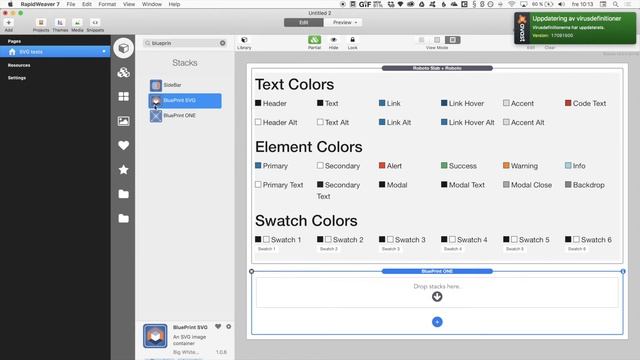Click the virus definitions update notification
640x360 pixels.
575,28
